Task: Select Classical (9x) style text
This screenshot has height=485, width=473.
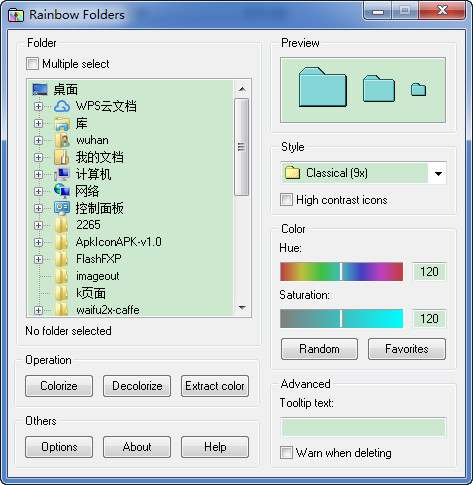Action: [337, 173]
